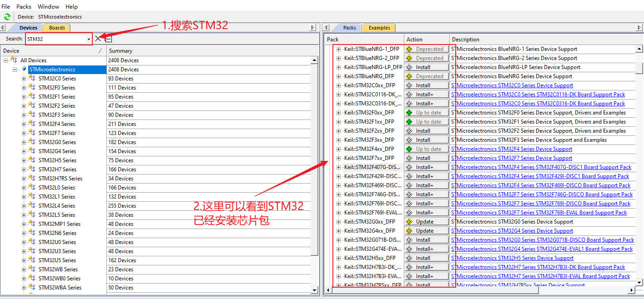Screen dimensions: 644x299
Task: Click in the STM32 search field
Action: click(x=55, y=39)
